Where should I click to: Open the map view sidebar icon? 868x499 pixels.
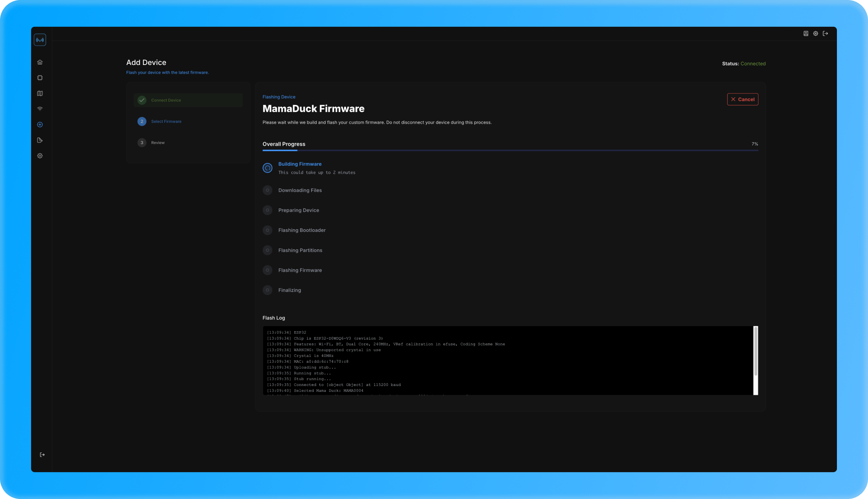[x=40, y=93]
